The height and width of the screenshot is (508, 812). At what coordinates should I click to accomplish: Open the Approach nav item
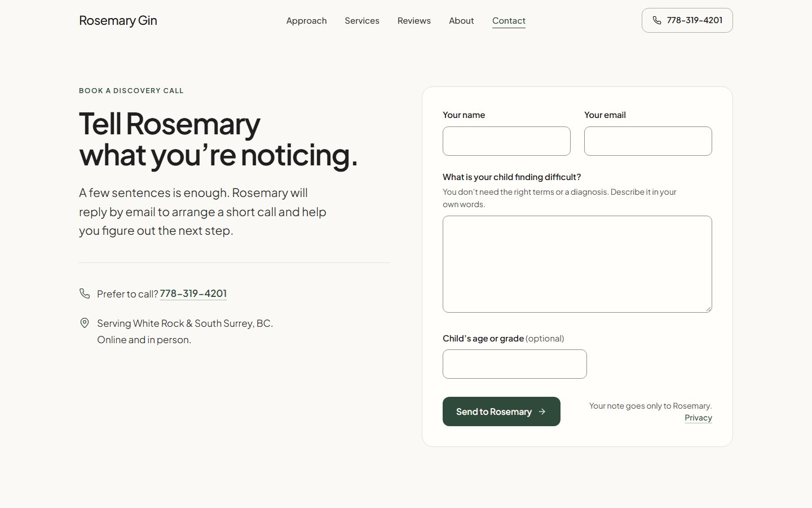[306, 21]
